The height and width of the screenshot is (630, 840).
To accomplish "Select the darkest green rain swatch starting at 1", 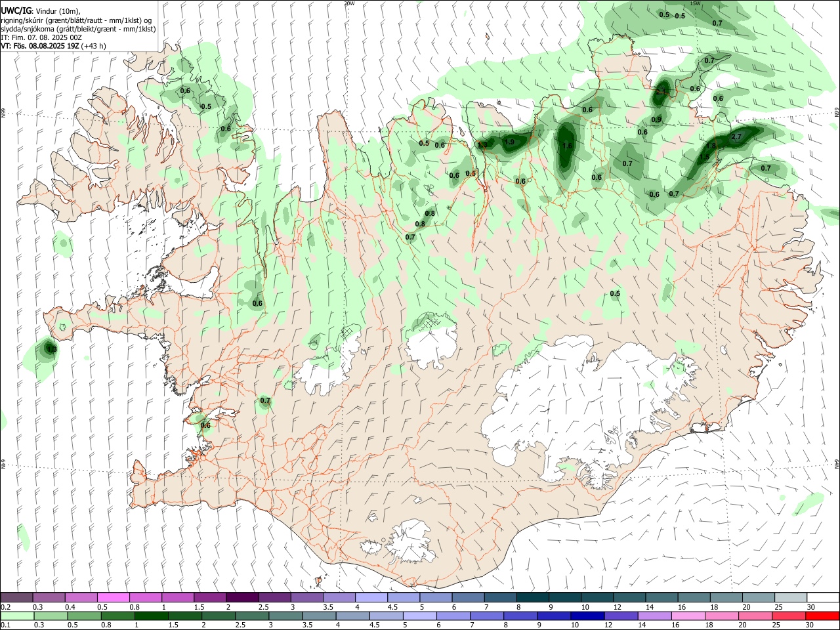I will [152, 616].
